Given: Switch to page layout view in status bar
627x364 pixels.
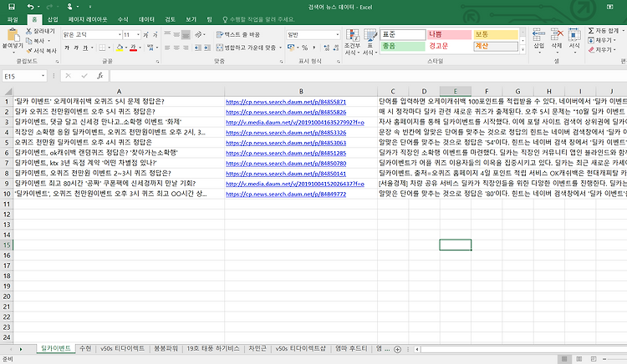Looking at the screenshot, I should tap(579, 359).
